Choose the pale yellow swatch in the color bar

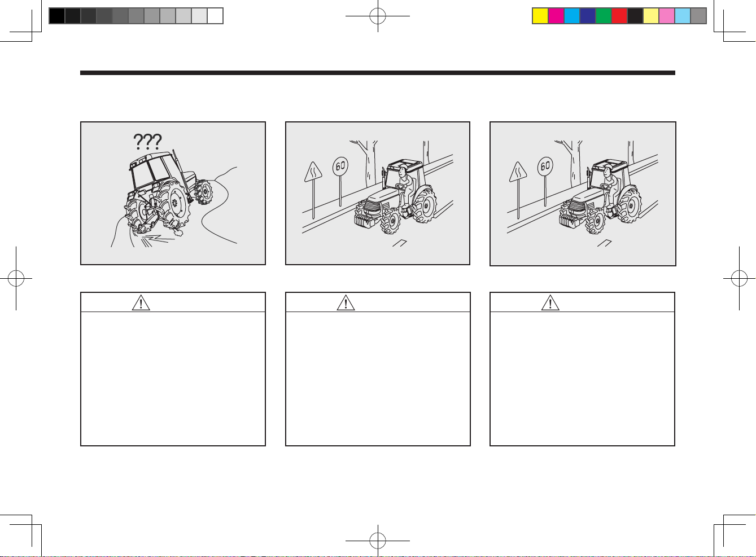[x=651, y=16]
